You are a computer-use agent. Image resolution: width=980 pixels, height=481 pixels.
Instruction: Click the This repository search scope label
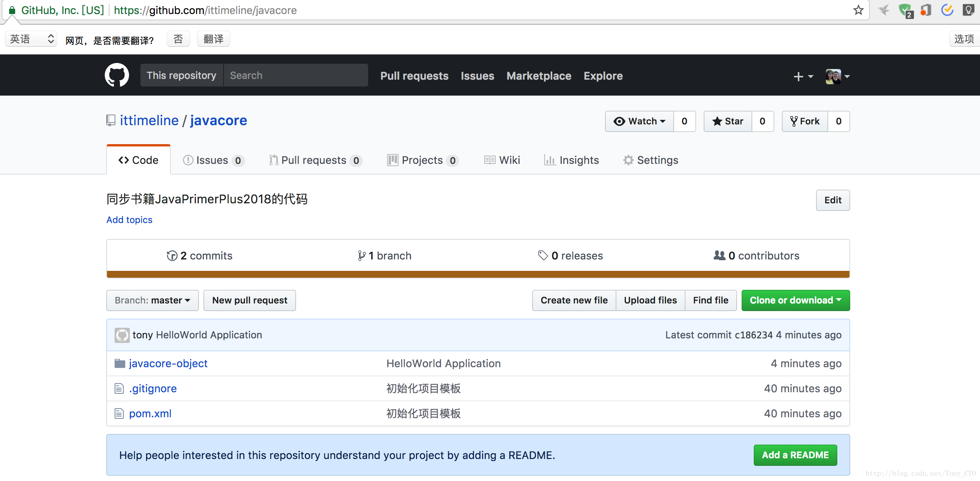181,75
